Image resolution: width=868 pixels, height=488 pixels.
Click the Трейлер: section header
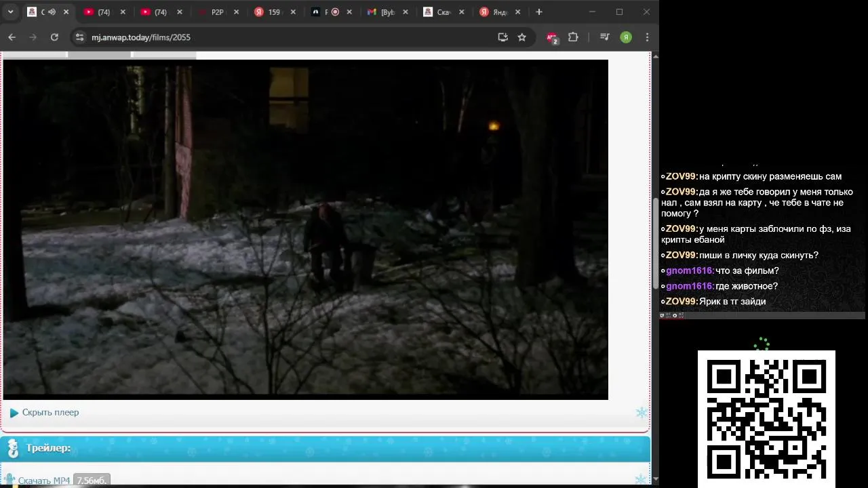(x=325, y=449)
